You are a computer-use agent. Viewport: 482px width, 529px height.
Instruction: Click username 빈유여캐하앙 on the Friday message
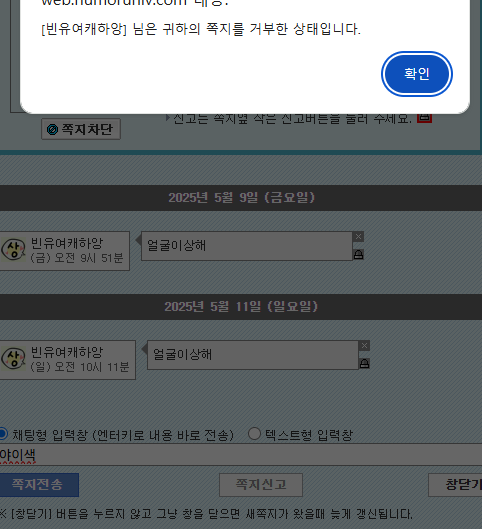coord(67,243)
